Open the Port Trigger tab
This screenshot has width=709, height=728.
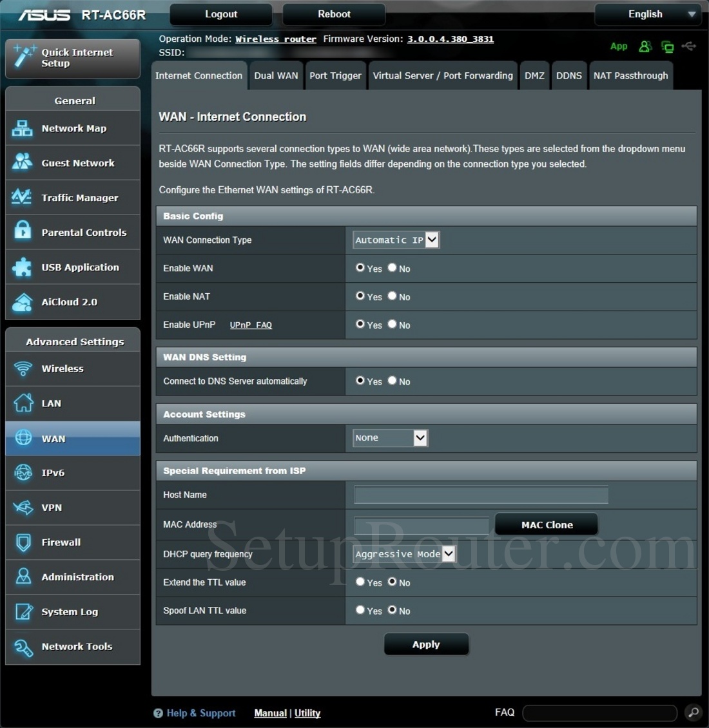pyautogui.click(x=335, y=75)
